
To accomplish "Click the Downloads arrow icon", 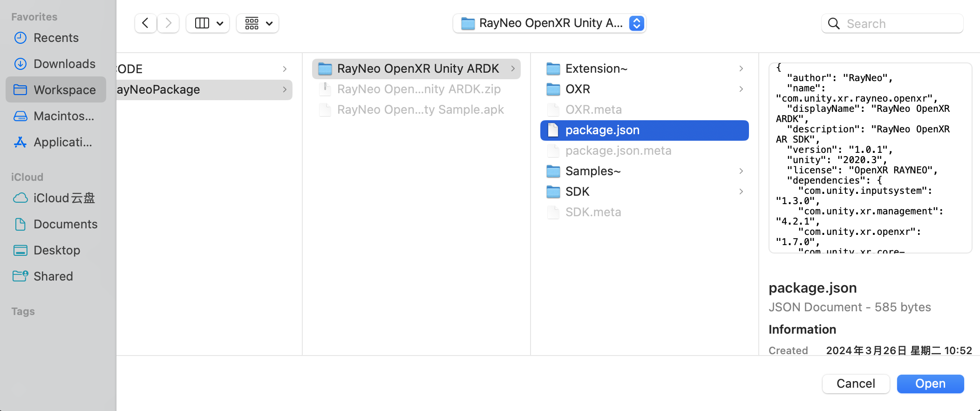I will point(20,64).
